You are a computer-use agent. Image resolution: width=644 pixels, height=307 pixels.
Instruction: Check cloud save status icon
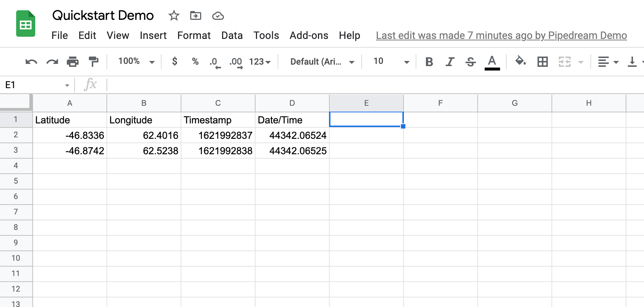(218, 16)
